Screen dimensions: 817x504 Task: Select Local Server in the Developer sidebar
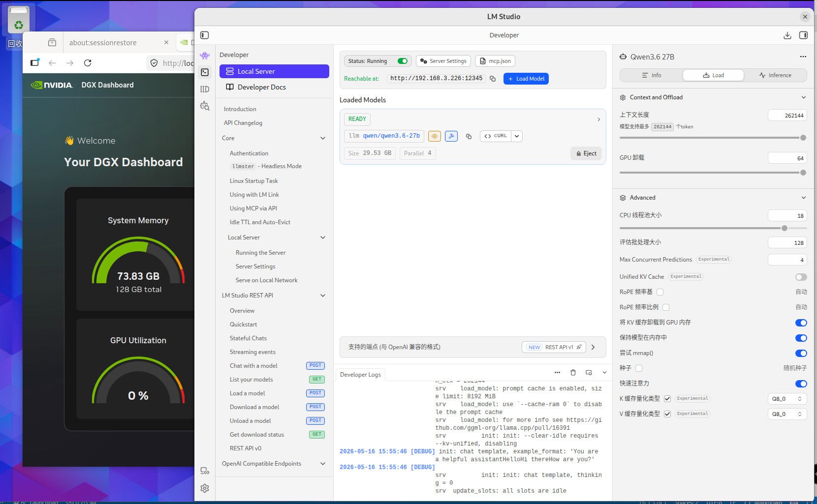[x=274, y=71]
